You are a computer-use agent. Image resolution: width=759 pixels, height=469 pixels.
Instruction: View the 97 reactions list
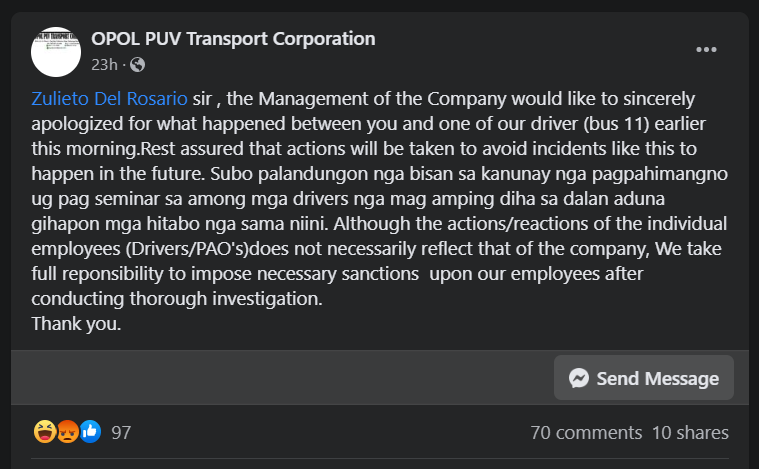[121, 433]
